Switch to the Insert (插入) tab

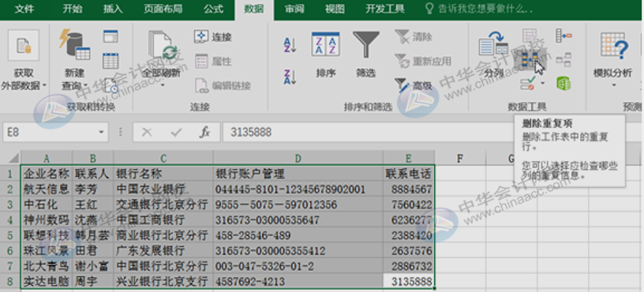[x=113, y=9]
